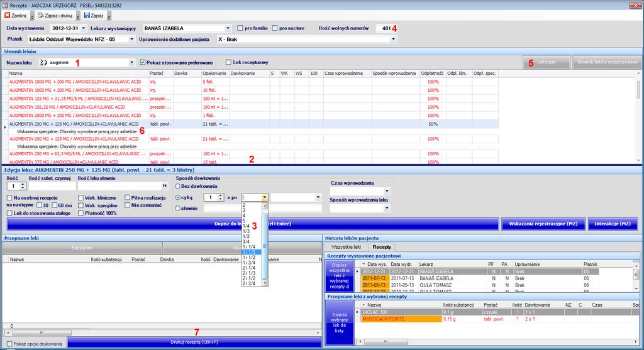
Task: Increase the cyfrą dosage count spinner
Action: coord(220,195)
